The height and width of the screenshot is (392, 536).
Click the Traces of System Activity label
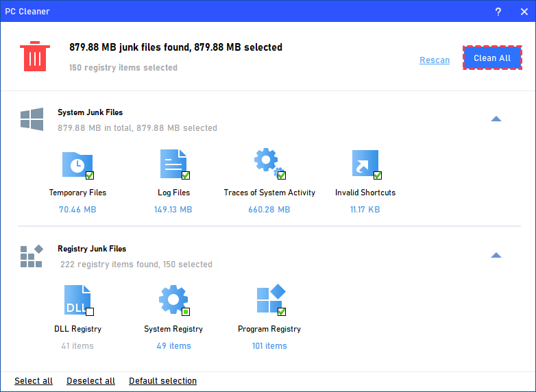click(x=269, y=193)
